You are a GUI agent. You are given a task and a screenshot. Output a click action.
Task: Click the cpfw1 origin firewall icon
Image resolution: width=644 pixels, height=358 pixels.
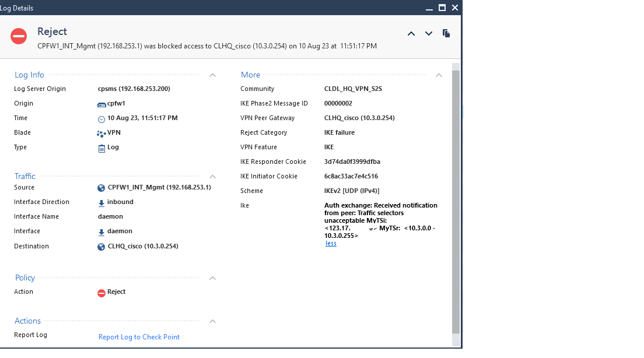click(x=102, y=103)
